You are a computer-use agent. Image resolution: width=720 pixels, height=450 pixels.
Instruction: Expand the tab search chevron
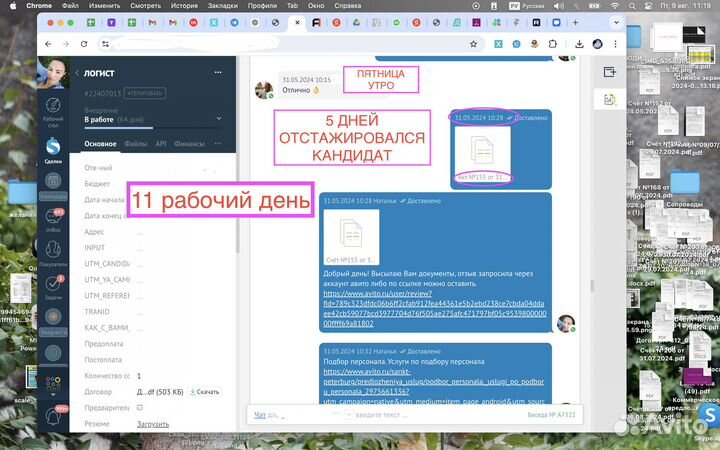point(616,22)
